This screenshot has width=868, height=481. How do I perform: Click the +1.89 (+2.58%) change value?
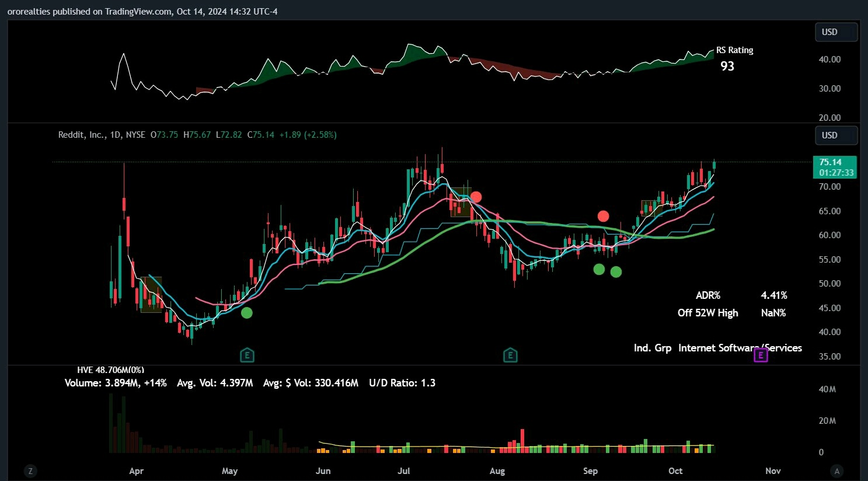pyautogui.click(x=308, y=135)
